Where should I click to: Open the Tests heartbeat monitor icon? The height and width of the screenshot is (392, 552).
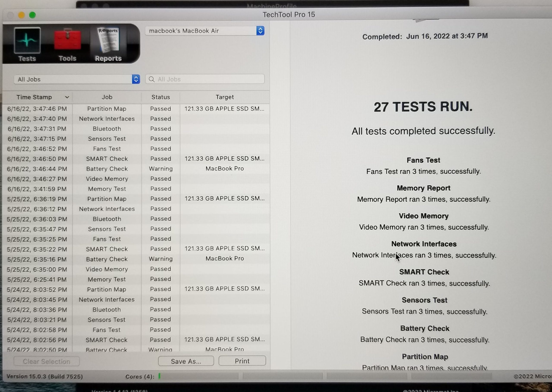27,41
